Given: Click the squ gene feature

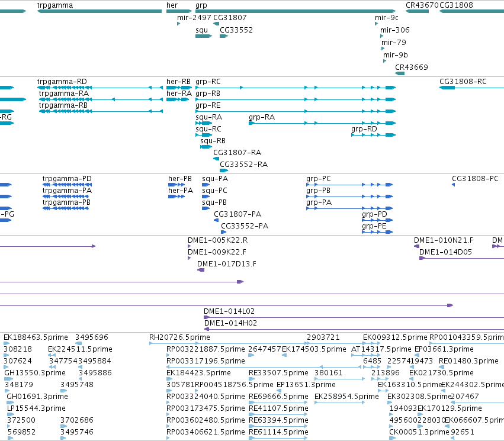Looking at the screenshot, I should [204, 36].
